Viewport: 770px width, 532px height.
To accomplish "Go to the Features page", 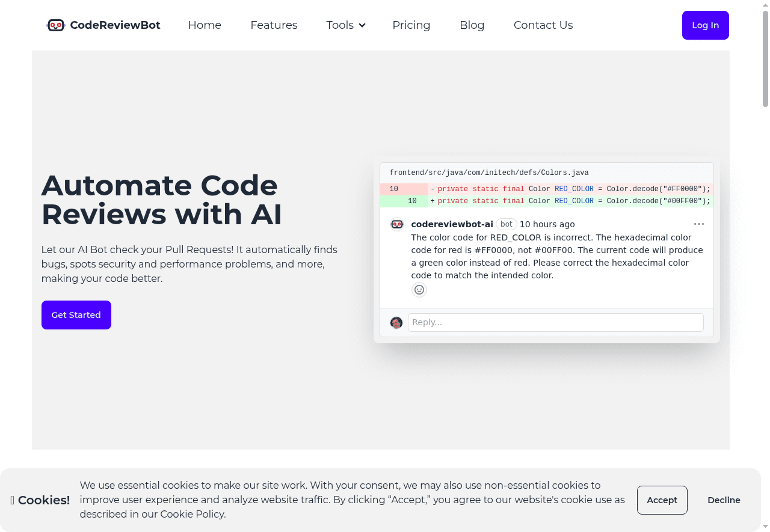I will coord(274,25).
